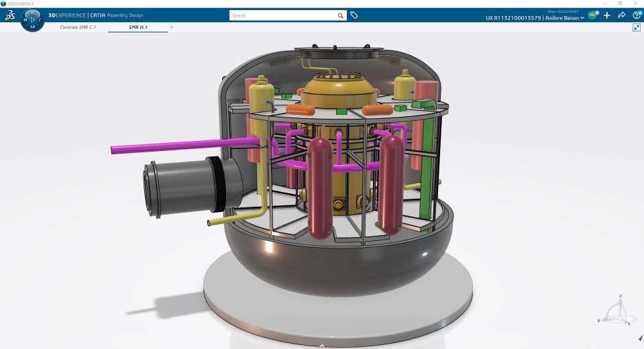
Task: Add a new tab with plus
Action: [172, 27]
